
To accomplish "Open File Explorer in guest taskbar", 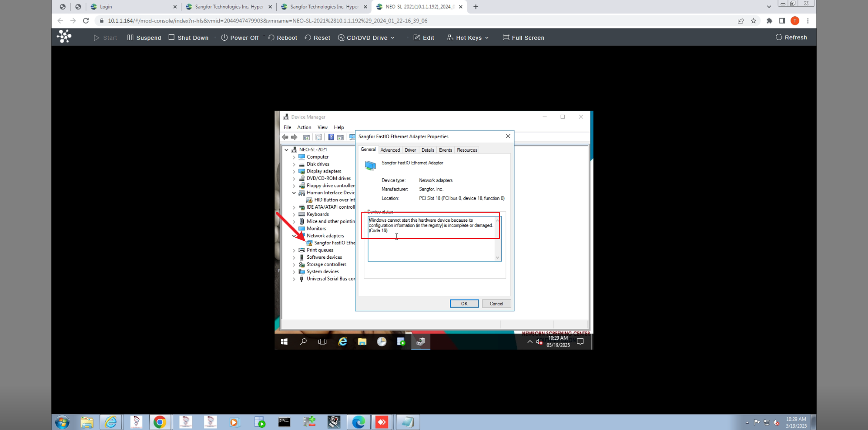I will [362, 341].
